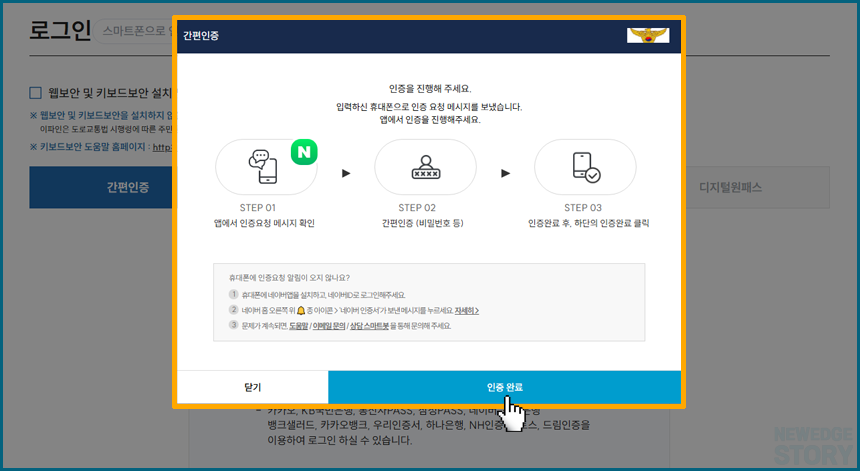Click the Naver N badge icon
This screenshot has width=860, height=471.
304,152
